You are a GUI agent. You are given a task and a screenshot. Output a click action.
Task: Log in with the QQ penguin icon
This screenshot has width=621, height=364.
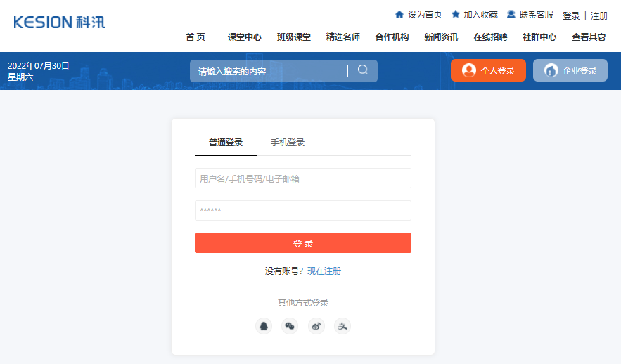264,326
